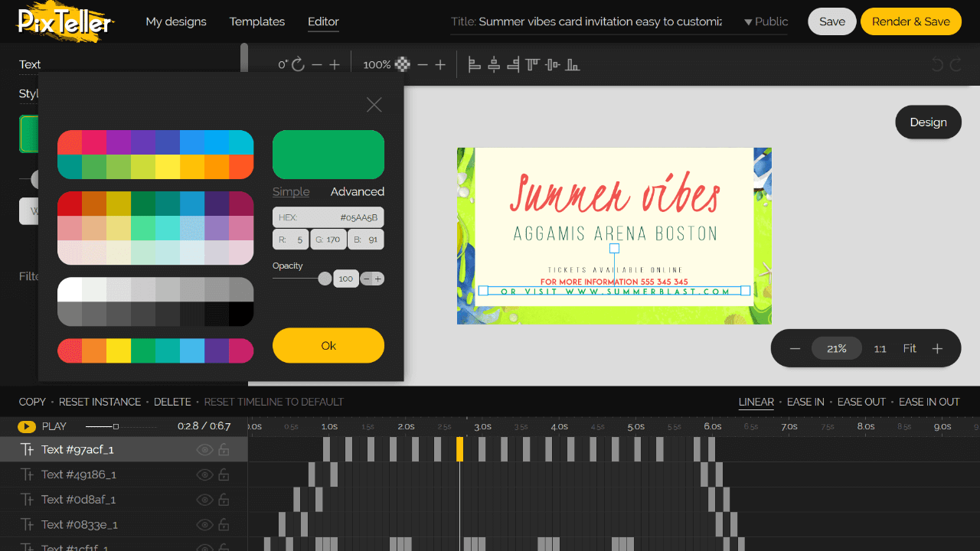Zoom in the canvas with plus
Screen dimensions: 980x551
coord(937,349)
